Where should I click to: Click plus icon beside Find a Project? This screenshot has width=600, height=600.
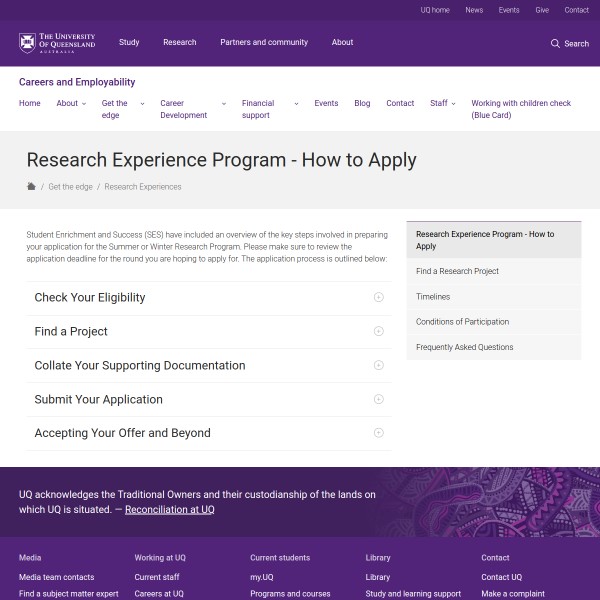click(378, 331)
